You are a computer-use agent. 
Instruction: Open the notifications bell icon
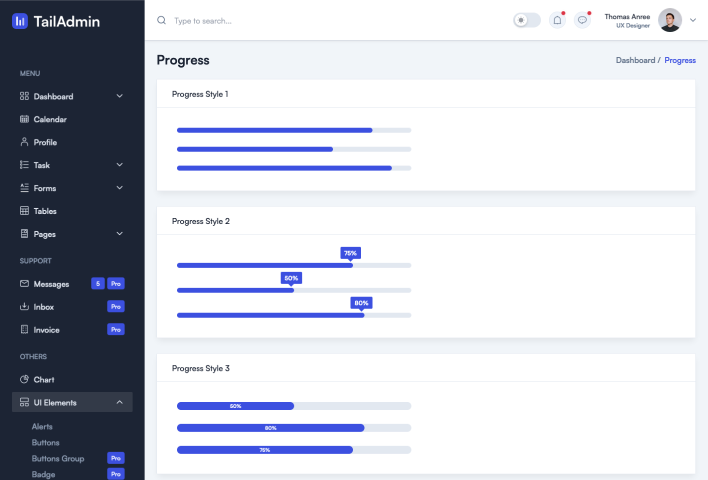[x=557, y=20]
